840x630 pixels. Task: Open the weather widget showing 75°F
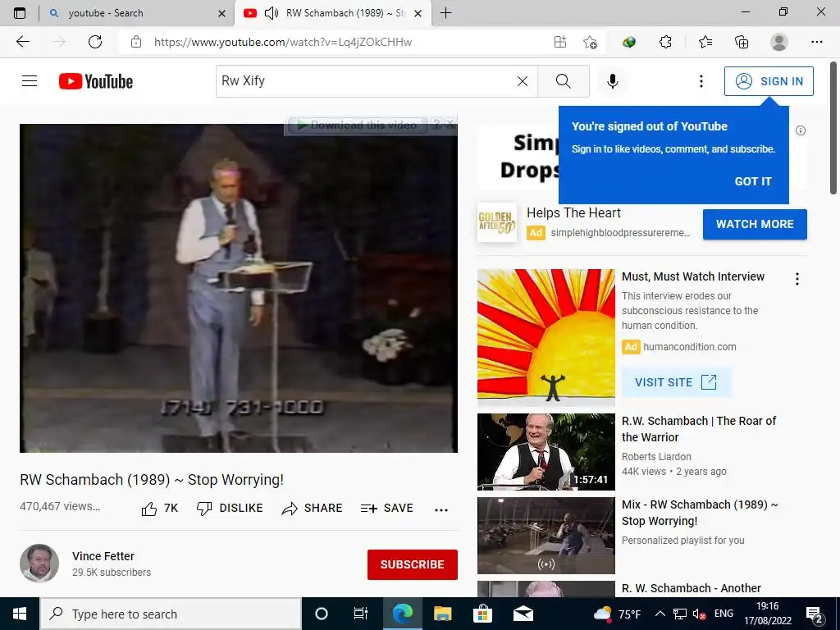pyautogui.click(x=617, y=614)
